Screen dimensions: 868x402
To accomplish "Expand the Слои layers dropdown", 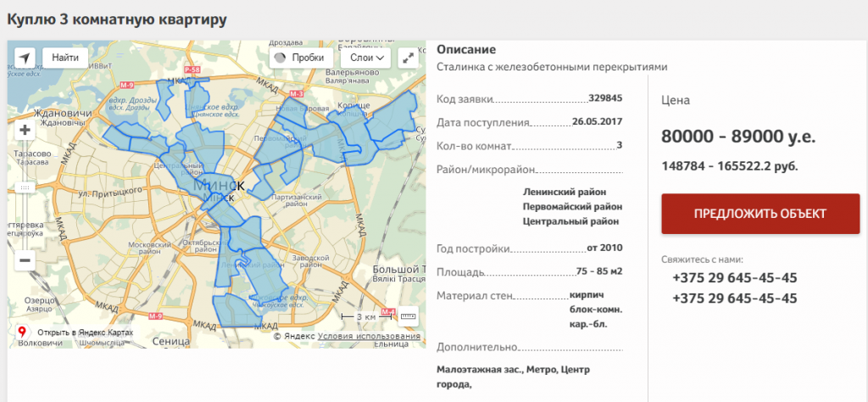I will click(365, 58).
